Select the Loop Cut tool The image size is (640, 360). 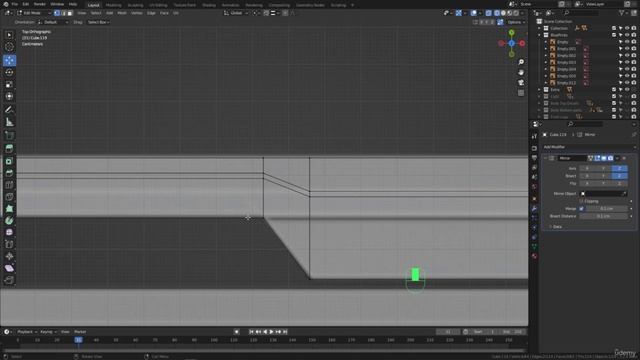(x=9, y=185)
